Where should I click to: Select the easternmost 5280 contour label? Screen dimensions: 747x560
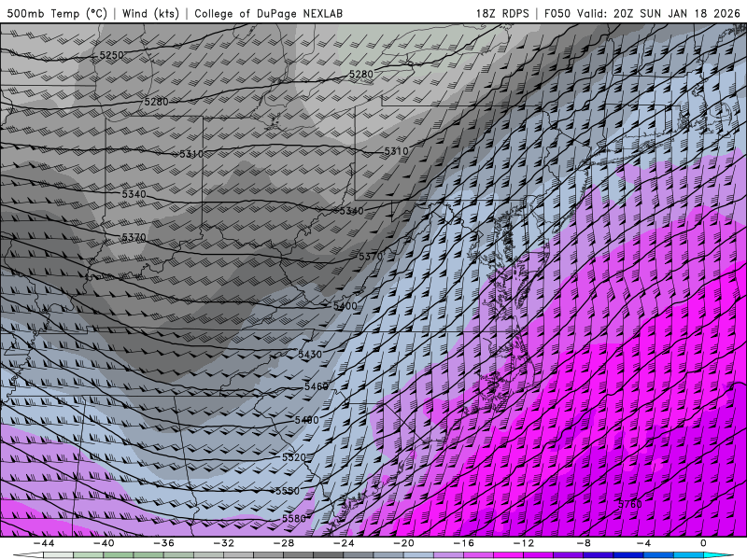click(x=361, y=74)
